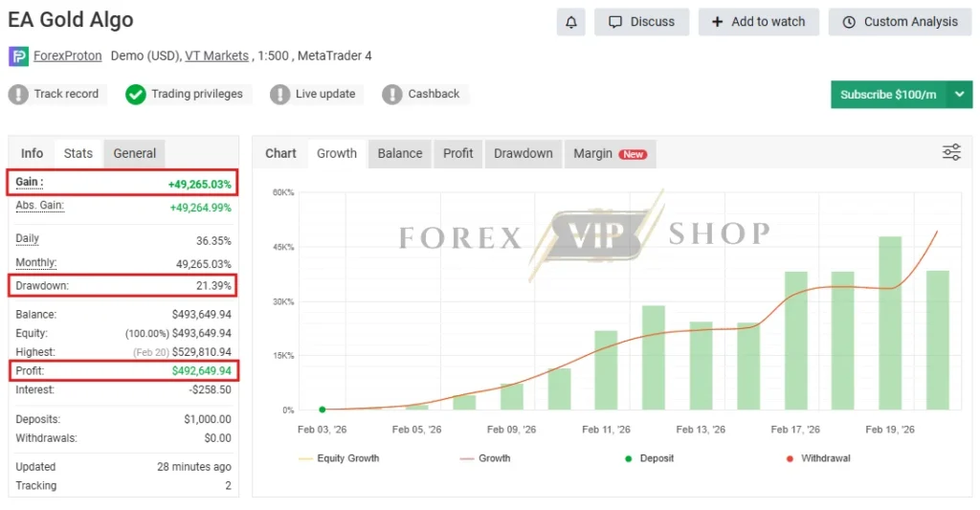Image resolution: width=980 pixels, height=510 pixels.
Task: Click the Trading privileges green checkmark icon
Action: [136, 95]
